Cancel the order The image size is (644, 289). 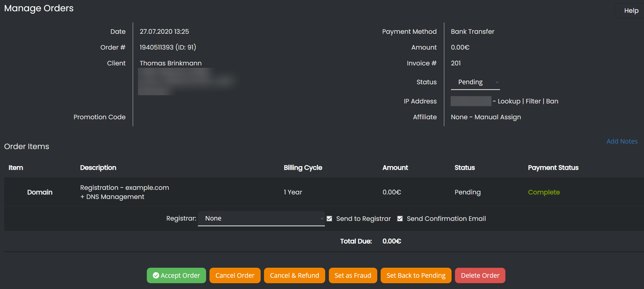point(235,275)
